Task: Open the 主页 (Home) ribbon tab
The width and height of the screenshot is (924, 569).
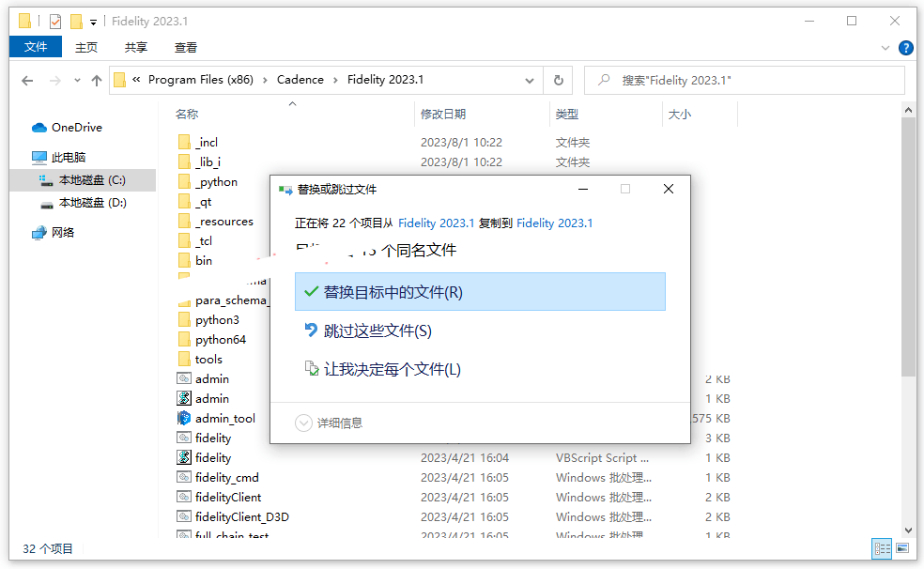Action: [x=86, y=48]
